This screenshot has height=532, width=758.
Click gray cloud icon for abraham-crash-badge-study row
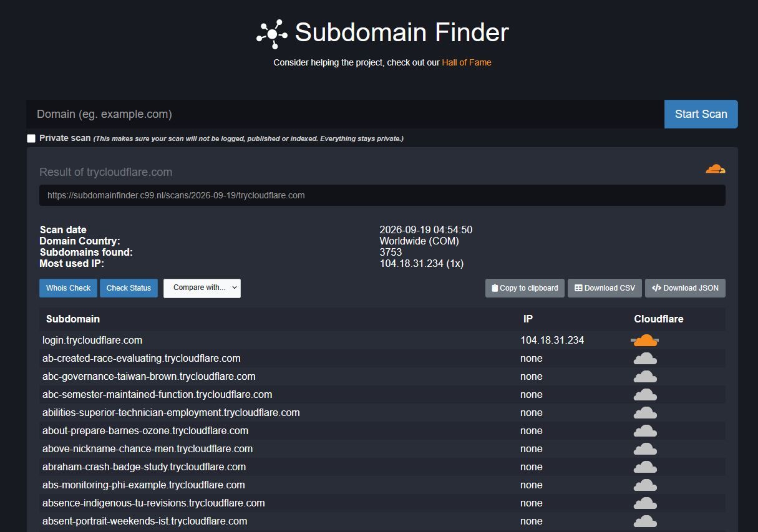click(x=645, y=467)
